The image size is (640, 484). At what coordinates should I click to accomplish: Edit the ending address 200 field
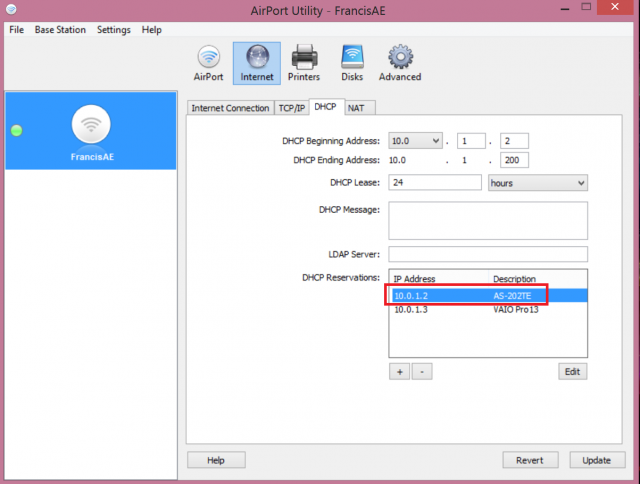514,160
